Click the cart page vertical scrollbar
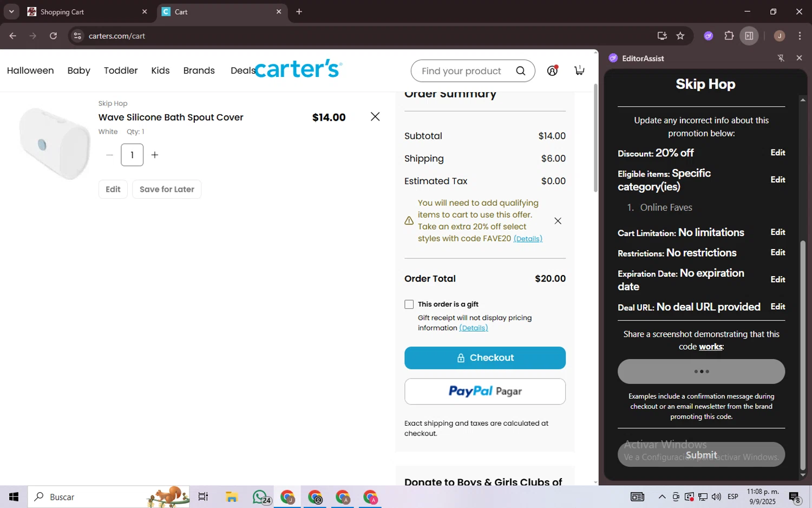This screenshot has height=508, width=812. (595, 138)
